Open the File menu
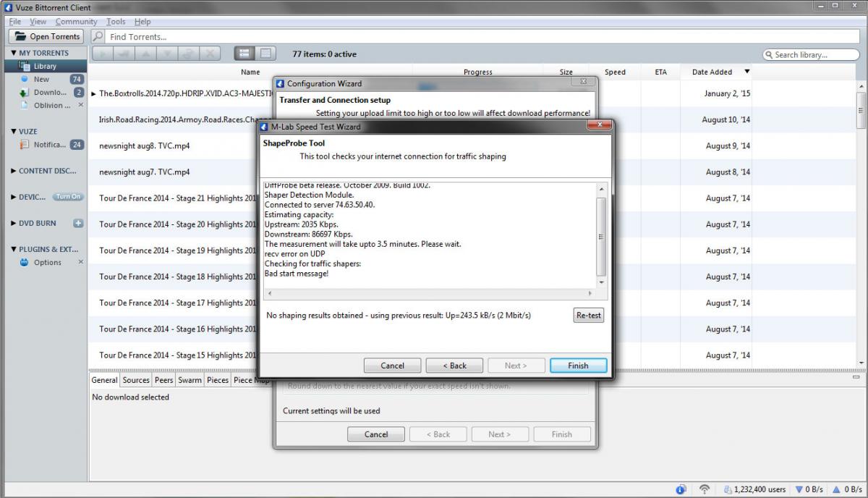The height and width of the screenshot is (498, 868). [14, 22]
